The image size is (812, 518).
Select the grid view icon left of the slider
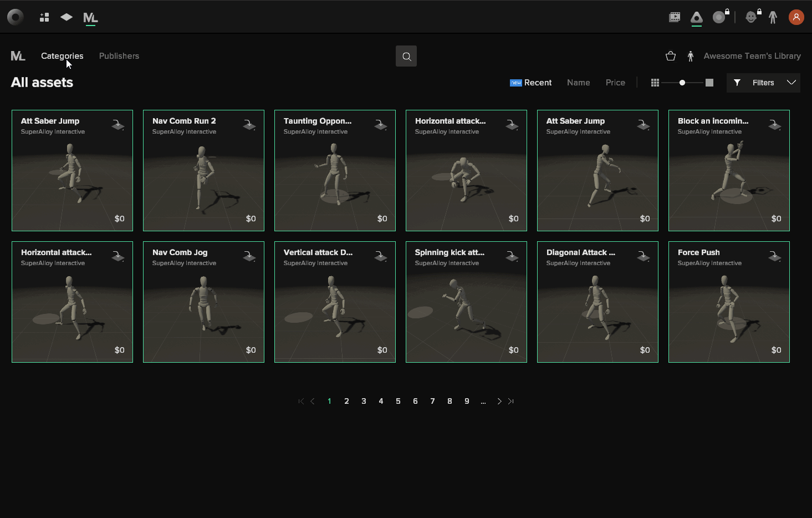[x=655, y=82]
